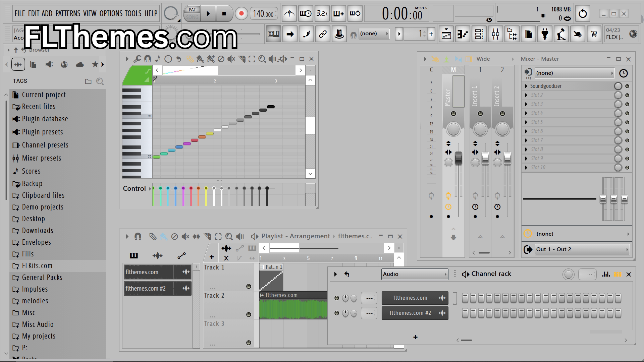Click the play button
The image size is (644, 362).
pos(208,13)
